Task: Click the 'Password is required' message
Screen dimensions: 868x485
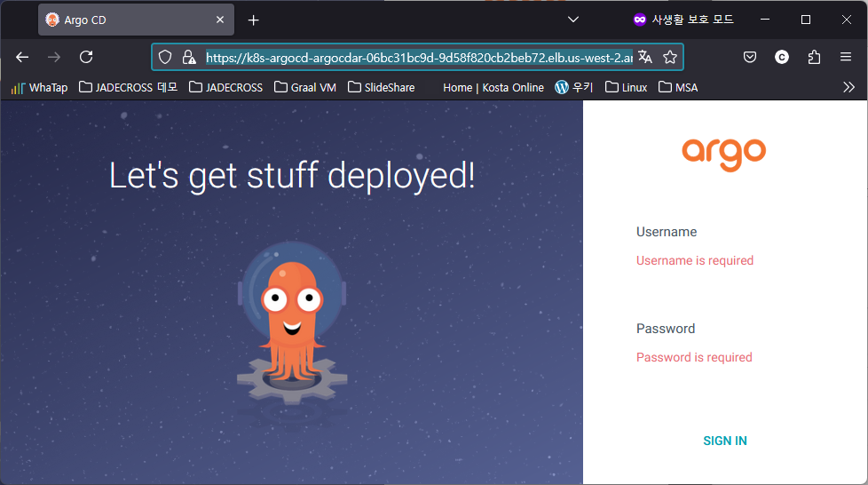Action: 694,357
